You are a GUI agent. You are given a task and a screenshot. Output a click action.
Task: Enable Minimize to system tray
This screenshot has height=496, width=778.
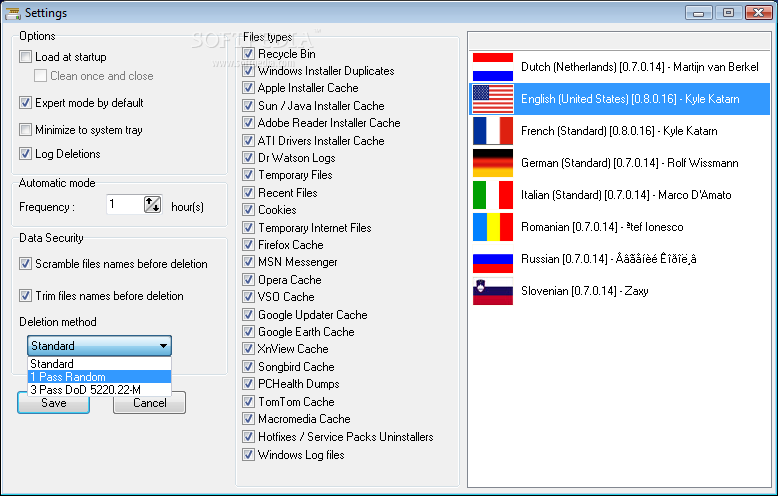click(25, 129)
